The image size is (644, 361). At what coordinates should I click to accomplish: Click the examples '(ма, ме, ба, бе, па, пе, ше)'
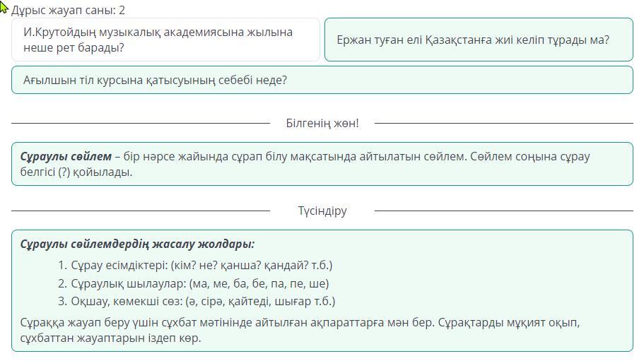point(259,283)
